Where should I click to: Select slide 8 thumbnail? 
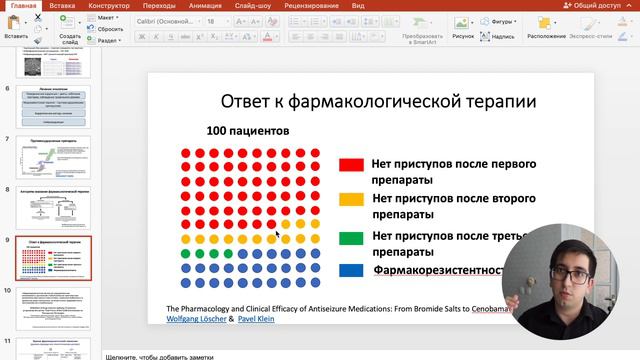53,208
